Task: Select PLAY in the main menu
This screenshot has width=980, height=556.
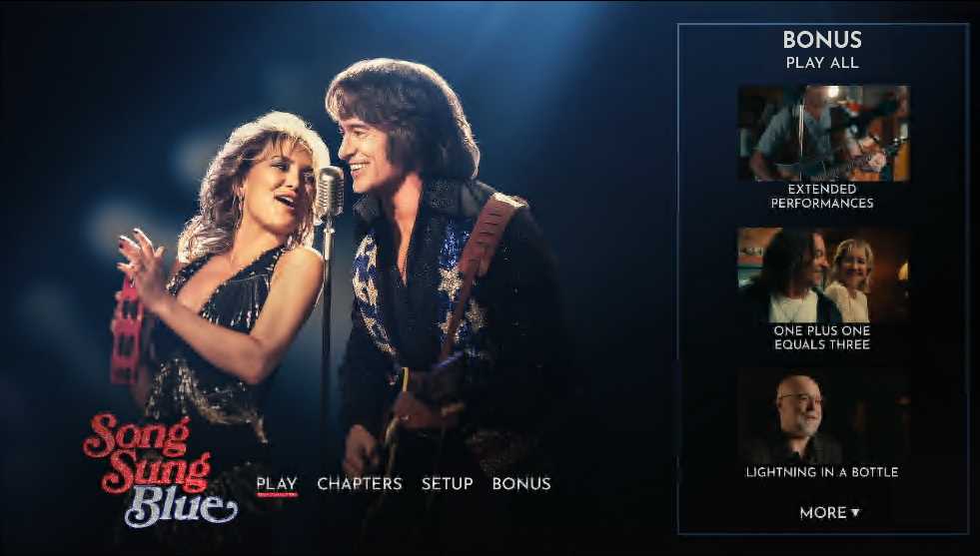Action: (277, 483)
